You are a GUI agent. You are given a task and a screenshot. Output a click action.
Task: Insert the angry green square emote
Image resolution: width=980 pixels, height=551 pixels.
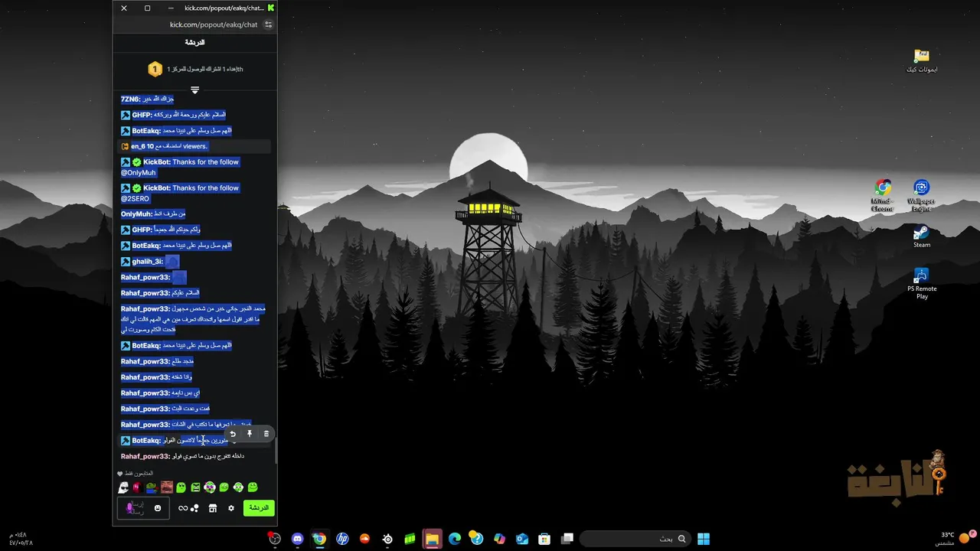coord(195,487)
